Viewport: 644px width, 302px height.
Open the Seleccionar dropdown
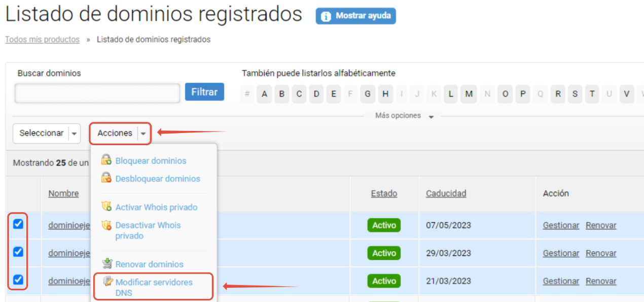tap(74, 133)
